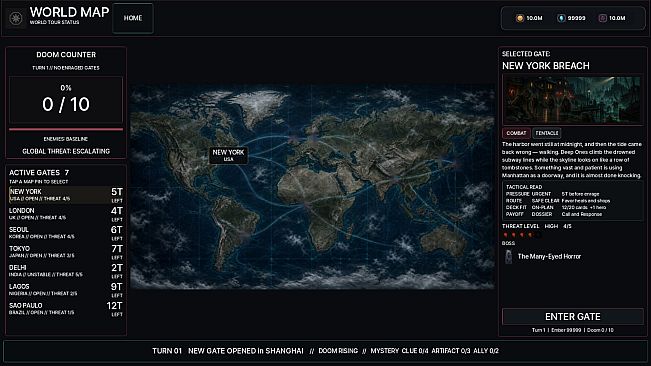The height and width of the screenshot is (366, 651).
Task: Select the COMBAT tag
Action: click(516, 133)
